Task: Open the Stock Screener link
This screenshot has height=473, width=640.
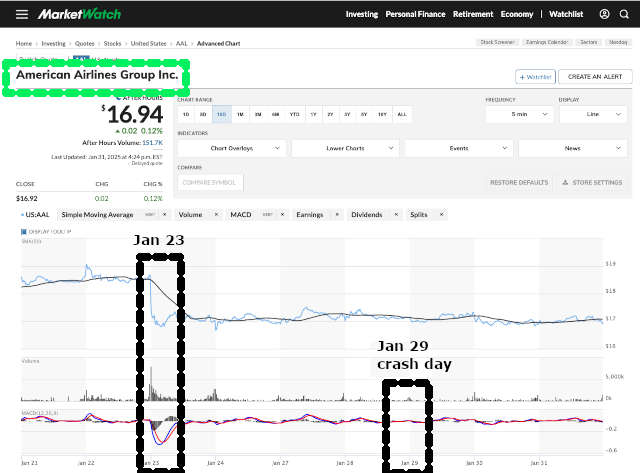Action: pyautogui.click(x=497, y=42)
